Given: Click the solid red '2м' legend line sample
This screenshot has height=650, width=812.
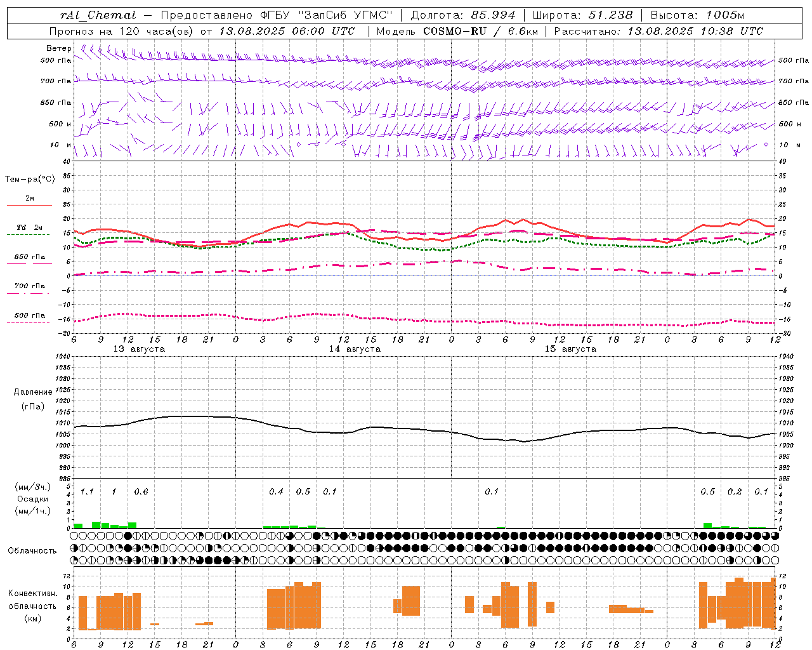Looking at the screenshot, I should (x=29, y=206).
